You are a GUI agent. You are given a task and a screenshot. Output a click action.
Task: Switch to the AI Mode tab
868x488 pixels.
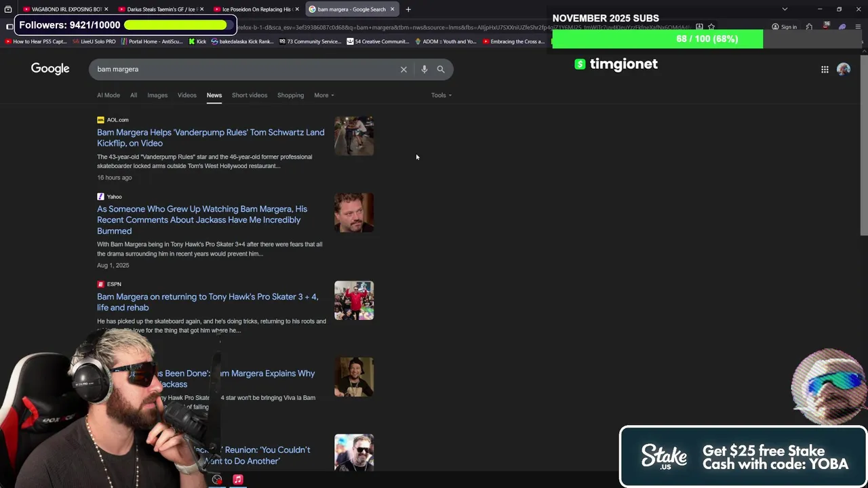[x=108, y=95]
